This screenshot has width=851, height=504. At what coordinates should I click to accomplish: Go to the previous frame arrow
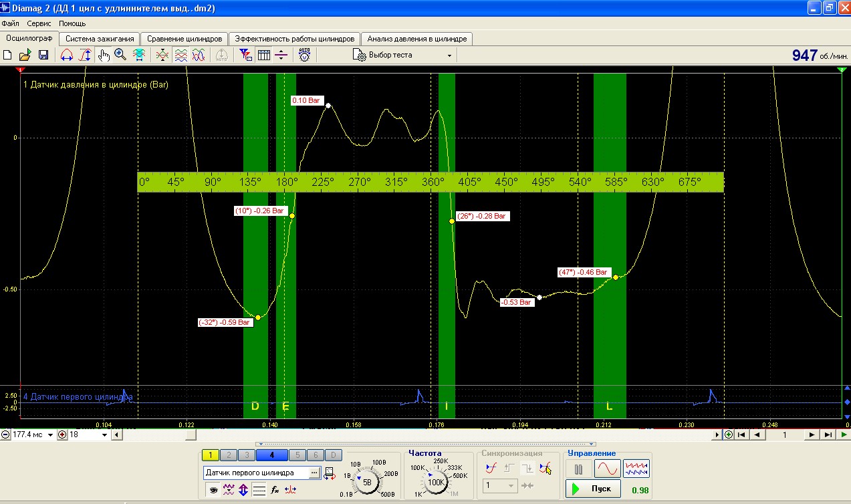[757, 434]
